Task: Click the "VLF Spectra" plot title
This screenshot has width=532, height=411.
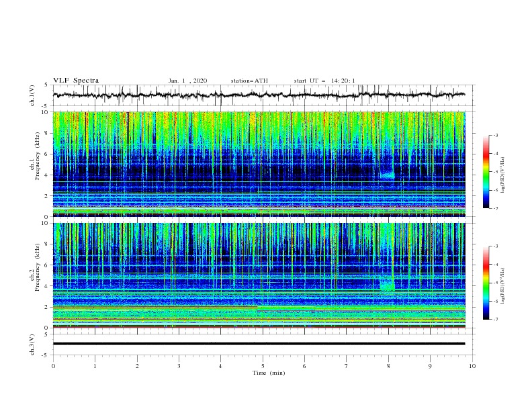Action: (x=76, y=81)
